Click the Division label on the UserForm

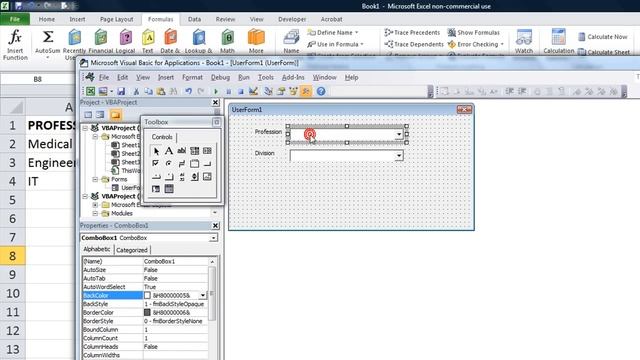click(264, 153)
